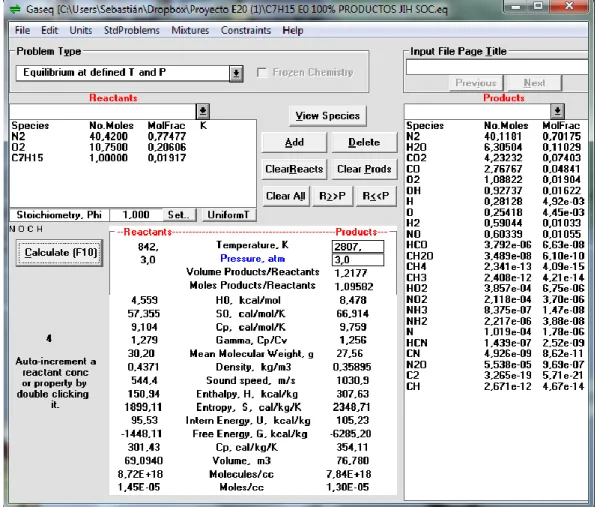Image resolution: width=597 pixels, height=507 pixels.
Task: Click Moles Products/Reactants value 1,09582
Action: (354, 287)
